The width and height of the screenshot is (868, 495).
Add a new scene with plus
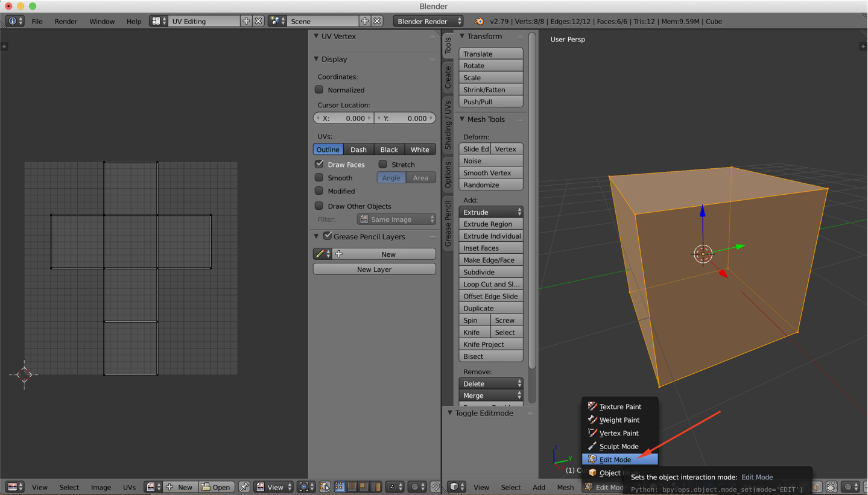pos(365,21)
